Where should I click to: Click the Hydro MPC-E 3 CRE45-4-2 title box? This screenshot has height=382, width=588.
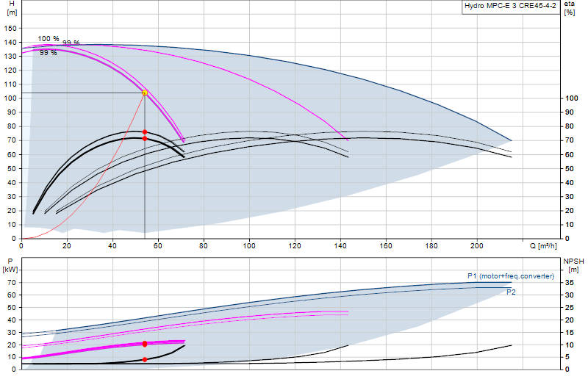coord(510,7)
